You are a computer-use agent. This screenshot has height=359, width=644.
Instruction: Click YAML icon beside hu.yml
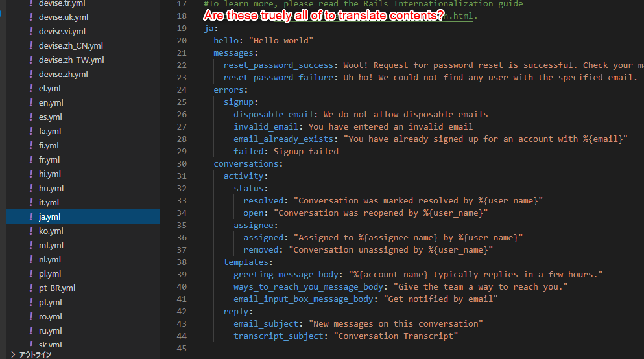click(x=30, y=189)
